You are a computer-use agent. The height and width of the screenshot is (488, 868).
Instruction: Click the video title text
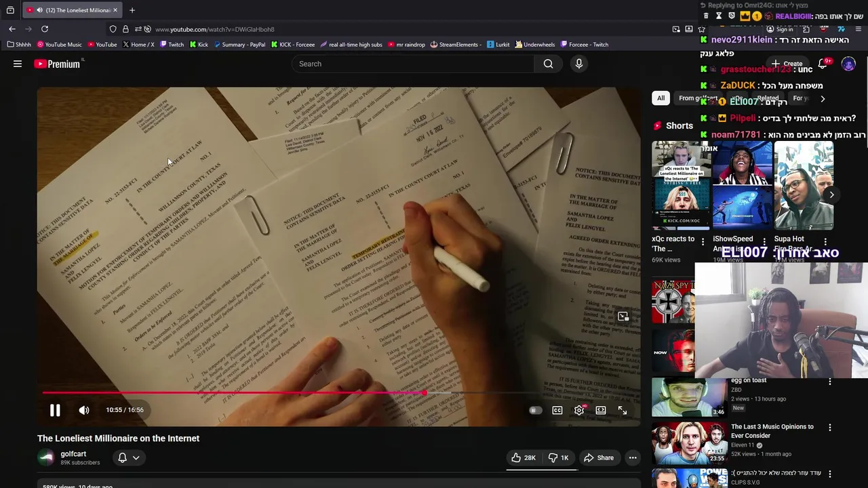coord(118,439)
